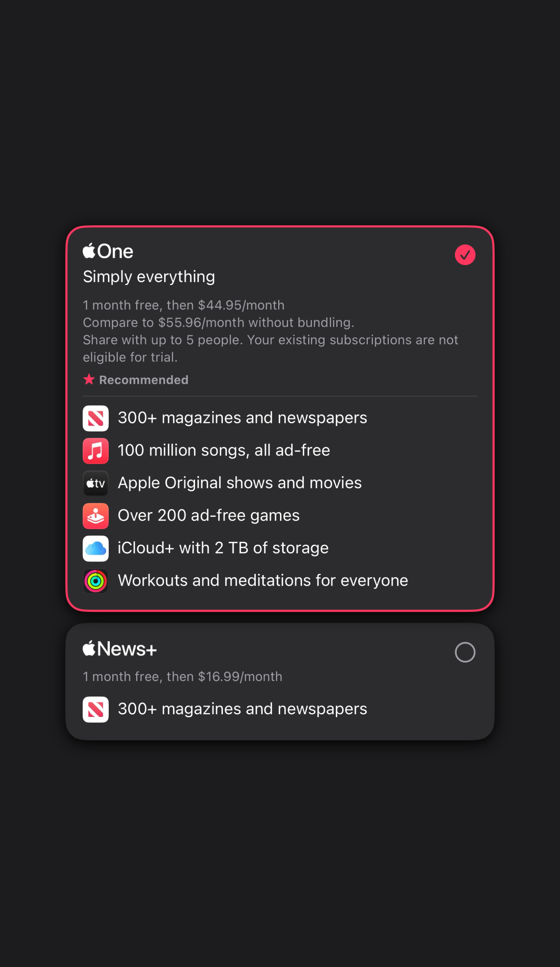Click the $44.95/month price line

[x=184, y=305]
